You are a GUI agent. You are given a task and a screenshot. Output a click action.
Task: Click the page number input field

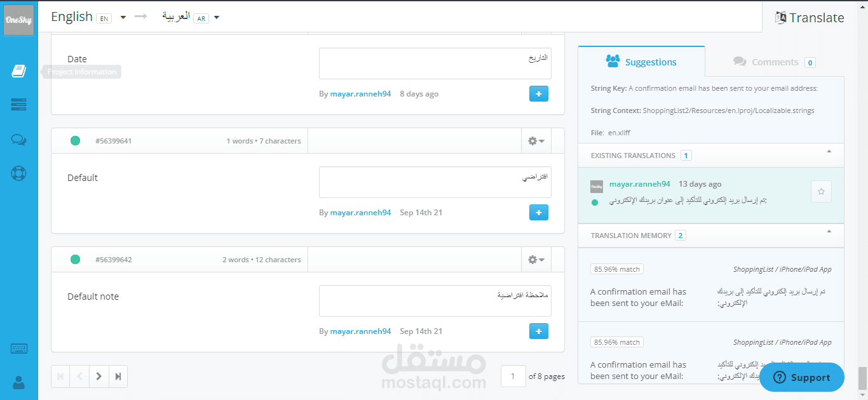pyautogui.click(x=513, y=376)
